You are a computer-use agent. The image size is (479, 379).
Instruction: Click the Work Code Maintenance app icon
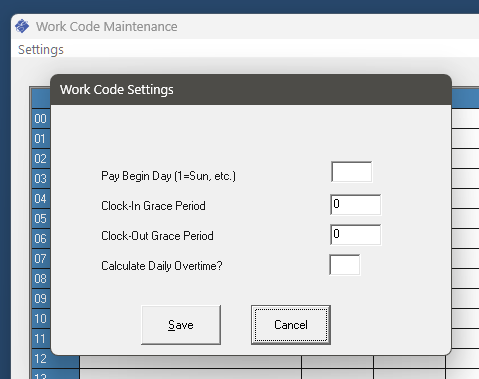22,26
